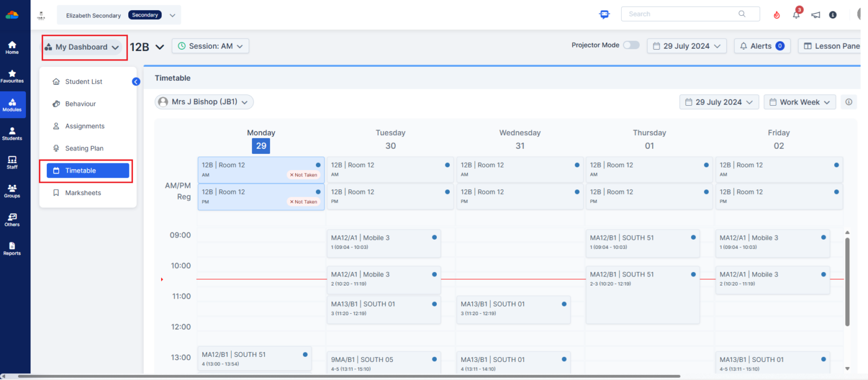Image resolution: width=868 pixels, height=380 pixels.
Task: Expand the My Dashboard dropdown
Action: pyautogui.click(x=84, y=47)
